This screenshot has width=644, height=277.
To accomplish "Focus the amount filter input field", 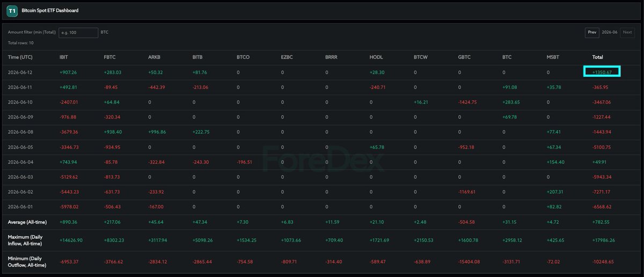I will tap(78, 32).
